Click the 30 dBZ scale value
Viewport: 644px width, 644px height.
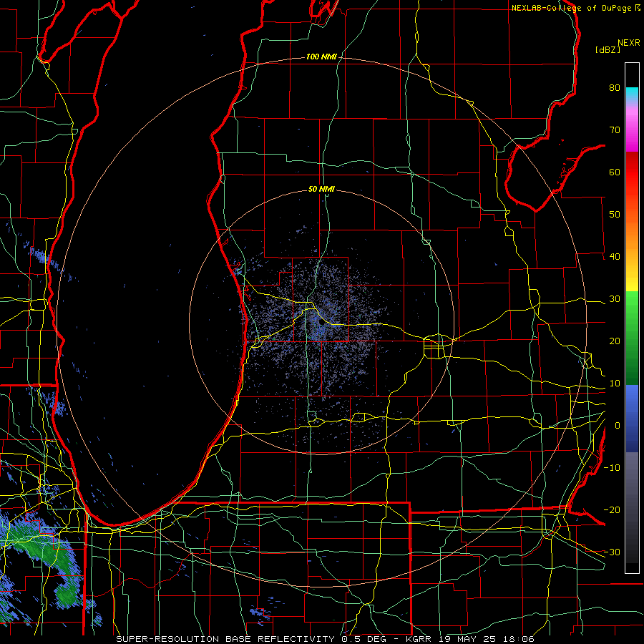click(615, 298)
